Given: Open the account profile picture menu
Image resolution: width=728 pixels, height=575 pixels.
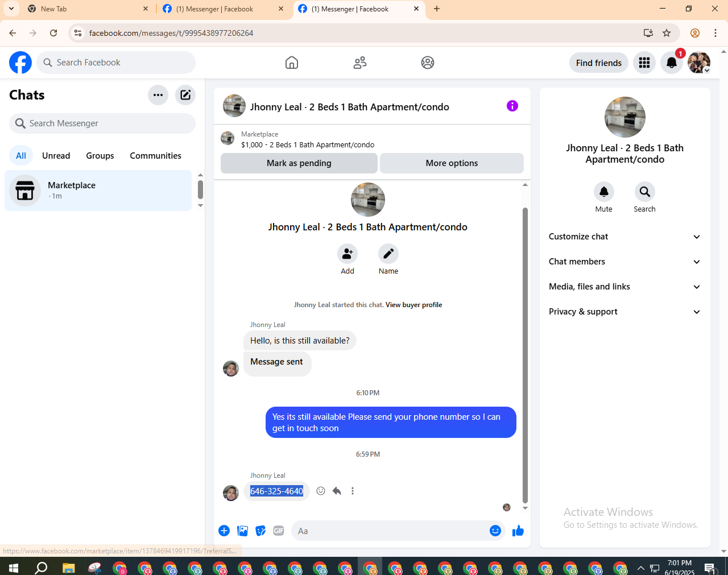Looking at the screenshot, I should pos(699,63).
